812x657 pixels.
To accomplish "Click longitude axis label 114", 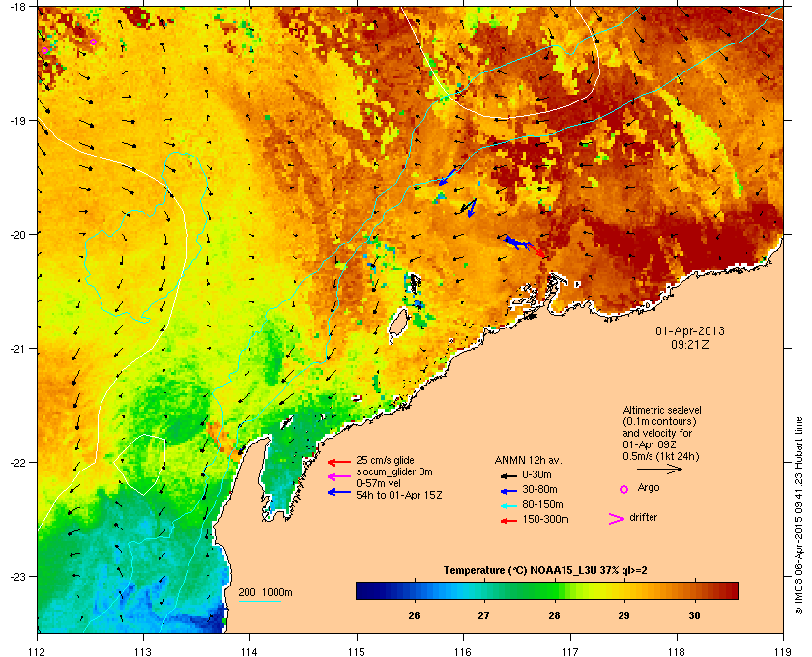I will pos(249,652).
